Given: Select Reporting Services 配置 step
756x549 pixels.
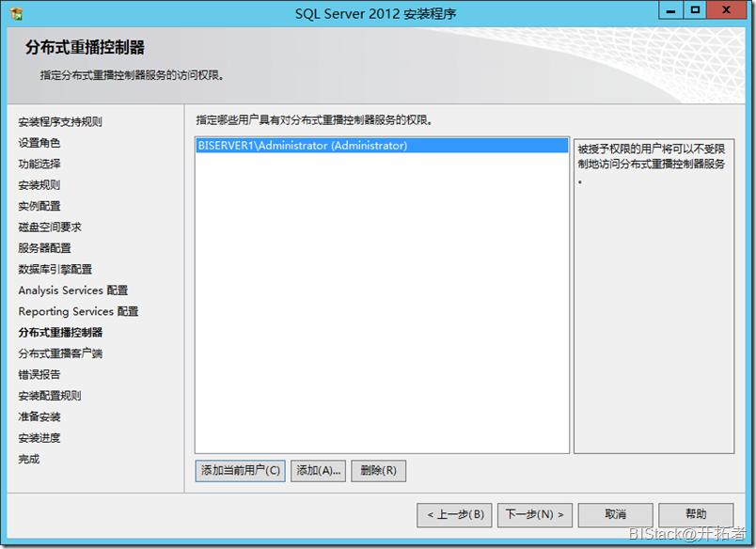Looking at the screenshot, I should click(x=79, y=311).
